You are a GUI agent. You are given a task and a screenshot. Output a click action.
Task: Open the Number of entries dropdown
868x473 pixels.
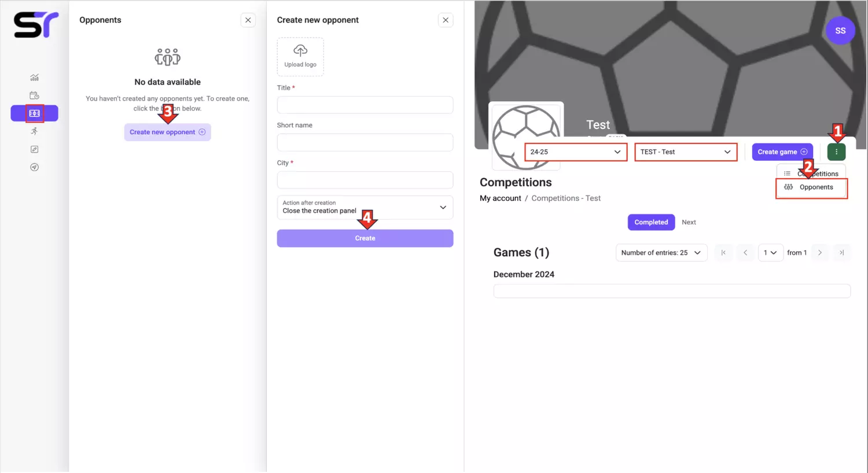point(661,253)
